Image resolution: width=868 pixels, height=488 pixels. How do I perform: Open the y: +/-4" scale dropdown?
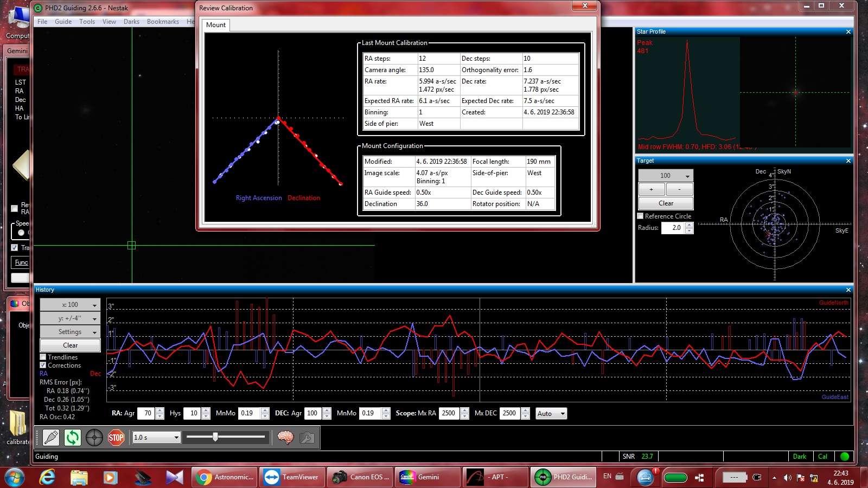pos(70,318)
